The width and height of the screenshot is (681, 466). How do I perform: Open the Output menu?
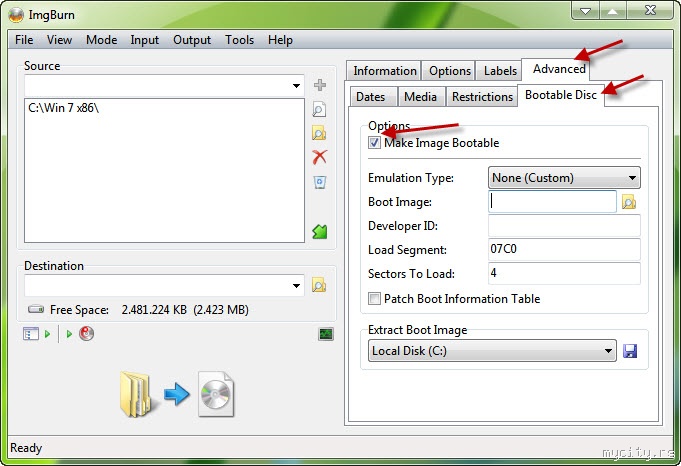192,40
